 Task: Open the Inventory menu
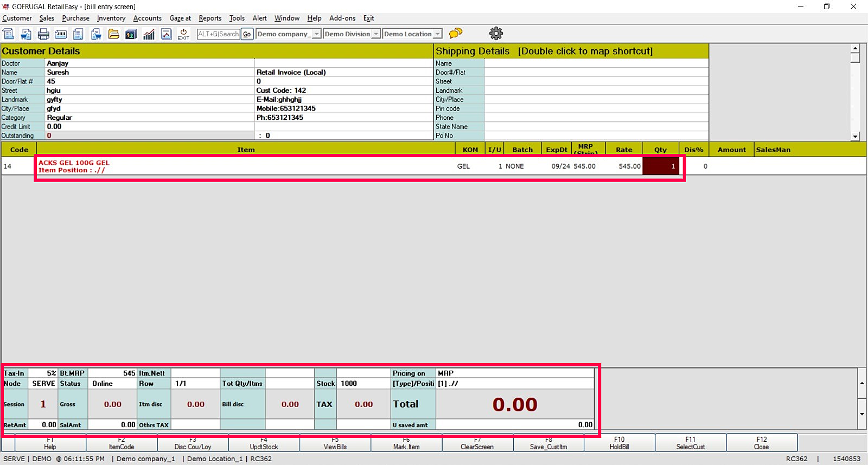(111, 18)
